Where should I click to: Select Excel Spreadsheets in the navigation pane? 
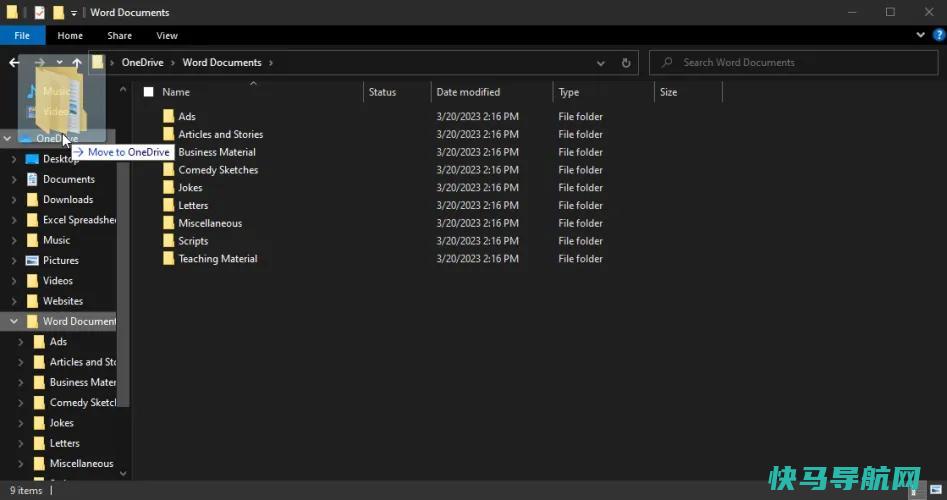(79, 220)
